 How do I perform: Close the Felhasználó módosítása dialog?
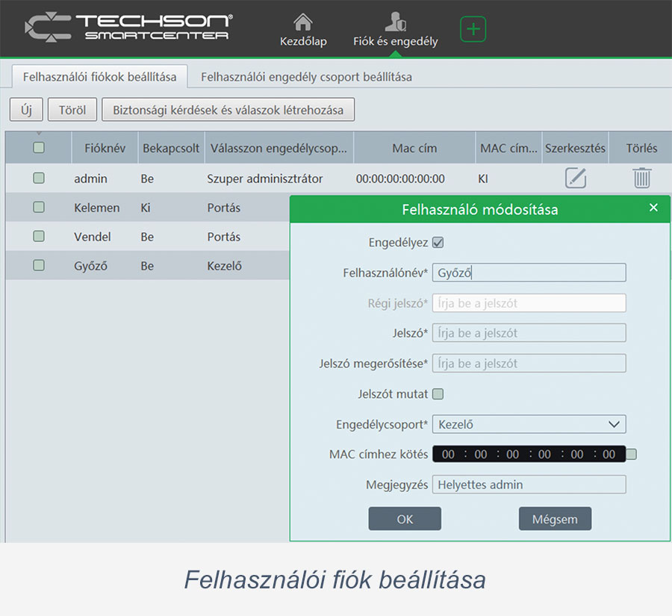653,208
